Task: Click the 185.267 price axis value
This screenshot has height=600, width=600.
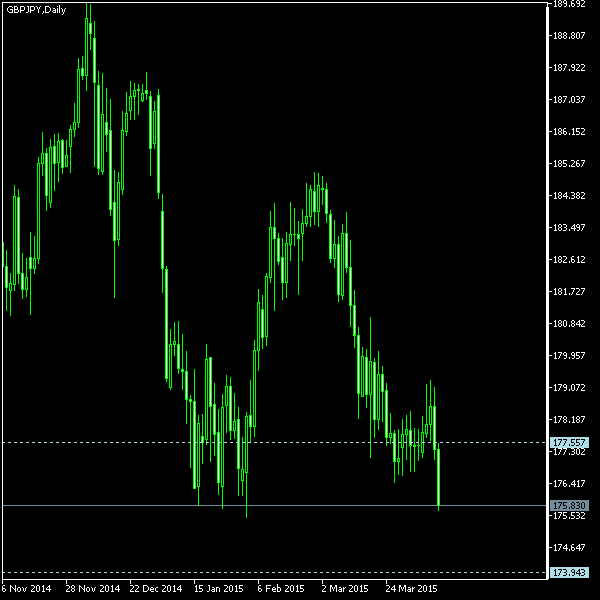Action: tap(569, 164)
